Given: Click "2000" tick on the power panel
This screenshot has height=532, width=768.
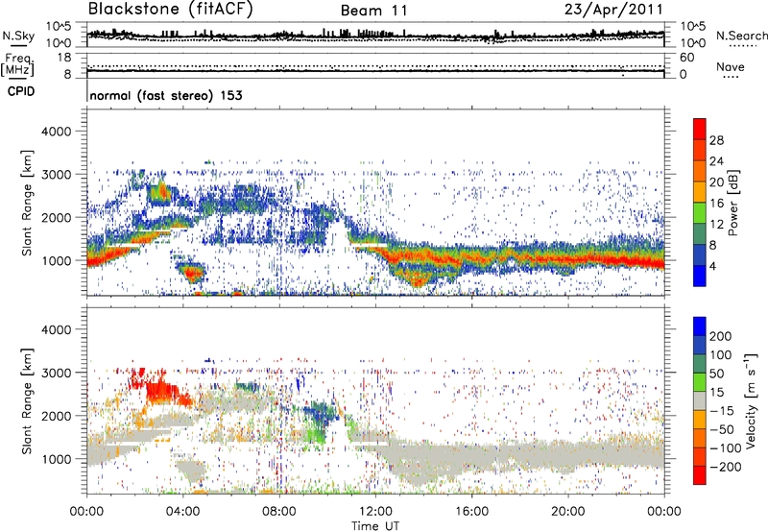Looking at the screenshot, I should [56, 217].
